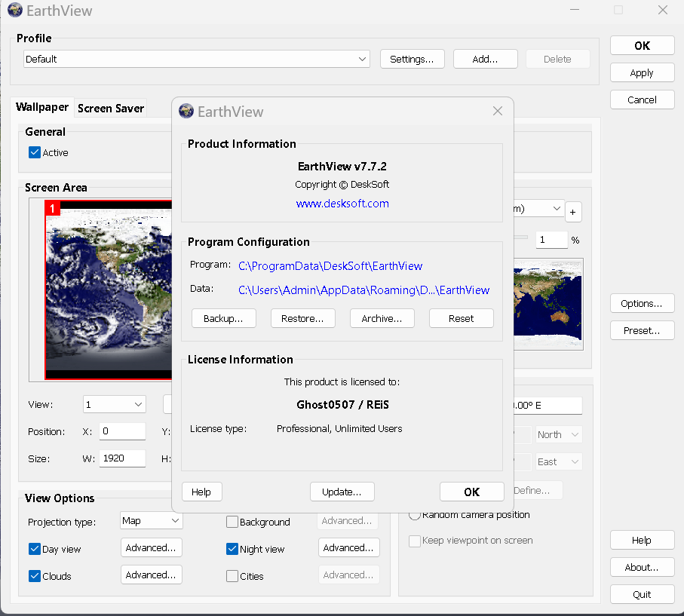The height and width of the screenshot is (616, 684).
Task: Click the Reset button in Program Configuration
Action: click(462, 318)
